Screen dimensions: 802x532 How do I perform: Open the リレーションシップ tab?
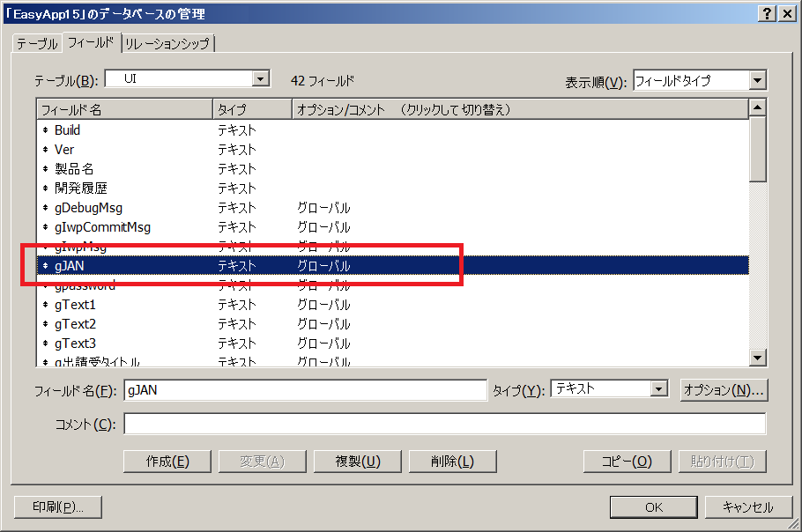[167, 43]
